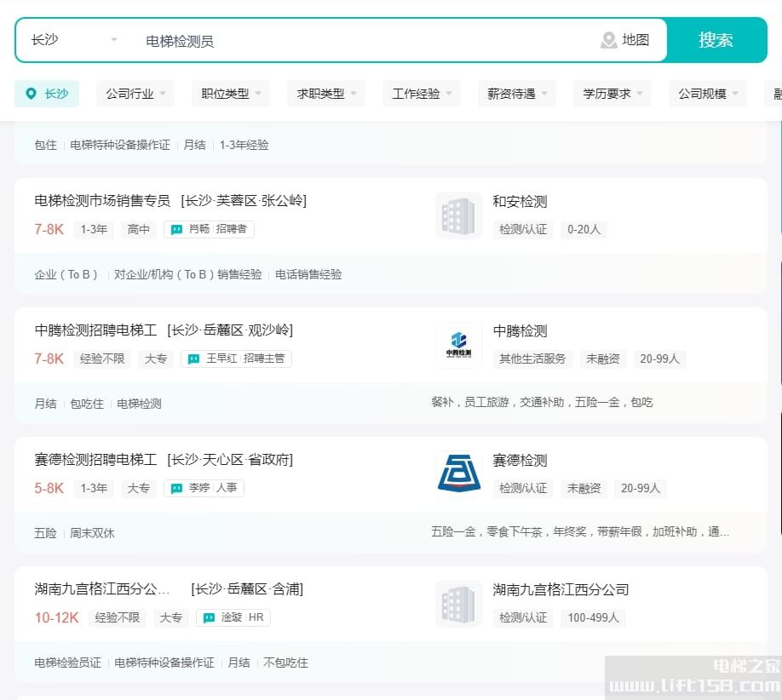This screenshot has height=700, width=782.
Task: Click 电梯检验员证 keyword tag
Action: point(68,663)
